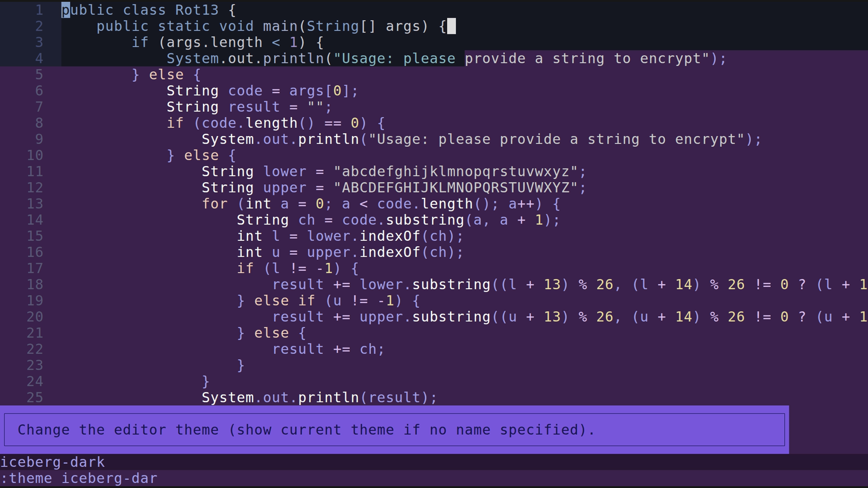Click the else keyword on line 5
The height and width of the screenshot is (488, 868).
165,75
